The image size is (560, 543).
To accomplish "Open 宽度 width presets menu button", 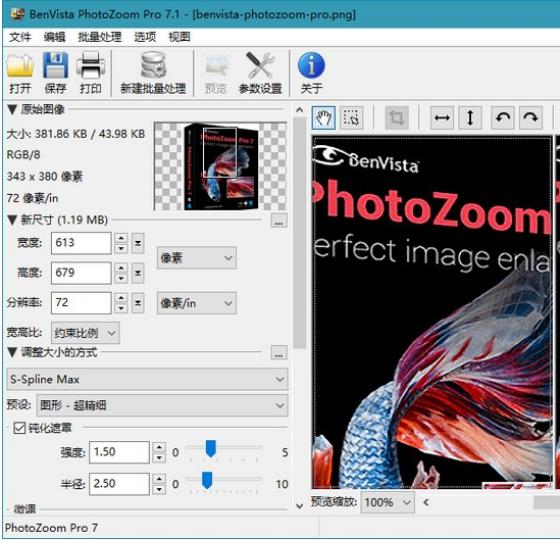I will click(x=138, y=243).
